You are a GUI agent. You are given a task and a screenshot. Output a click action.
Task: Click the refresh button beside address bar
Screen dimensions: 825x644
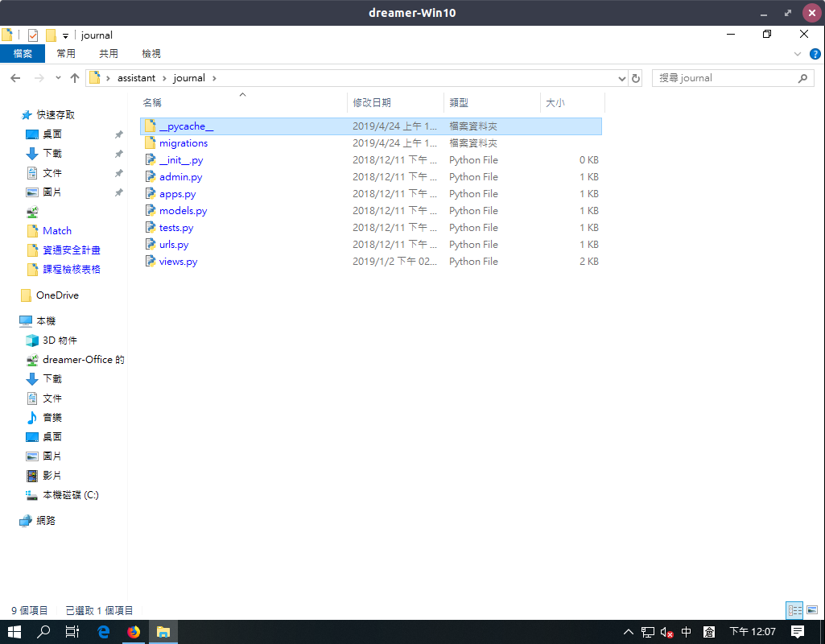tap(636, 78)
